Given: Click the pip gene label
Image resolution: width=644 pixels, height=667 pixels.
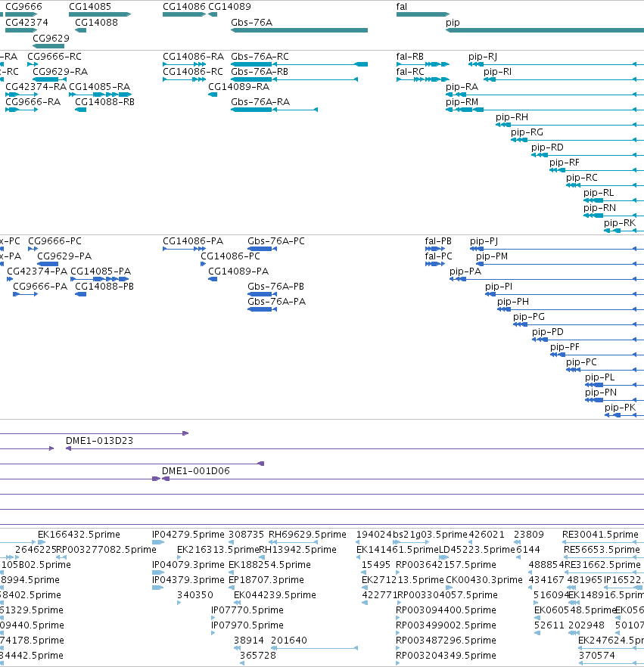Looking at the screenshot, I should 453,22.
